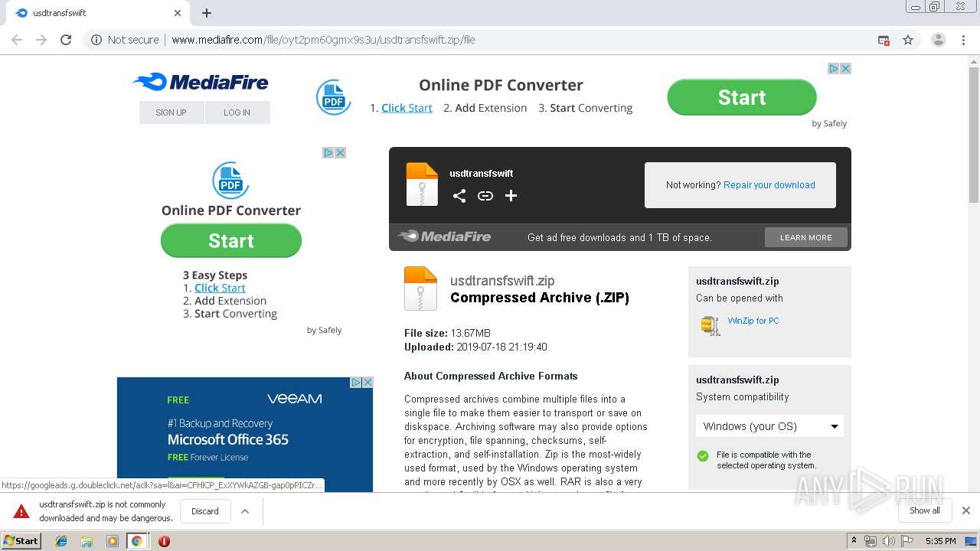Reload the page with the refresh icon
Image resolution: width=980 pixels, height=551 pixels.
[66, 40]
